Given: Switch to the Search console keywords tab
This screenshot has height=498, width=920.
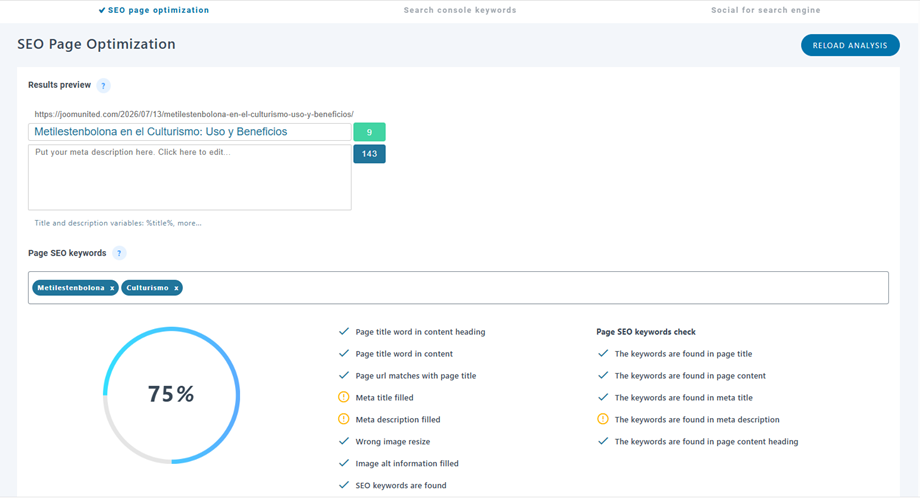Looking at the screenshot, I should coord(460,10).
